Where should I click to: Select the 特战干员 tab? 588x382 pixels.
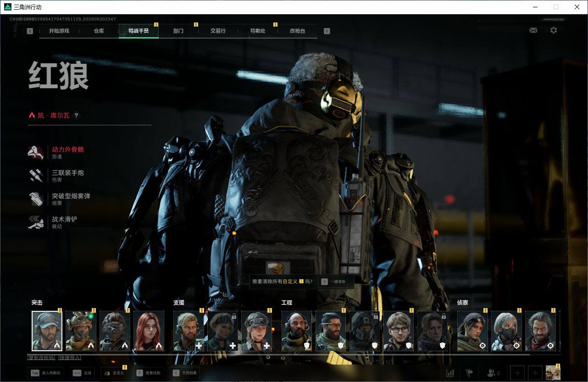pos(139,31)
